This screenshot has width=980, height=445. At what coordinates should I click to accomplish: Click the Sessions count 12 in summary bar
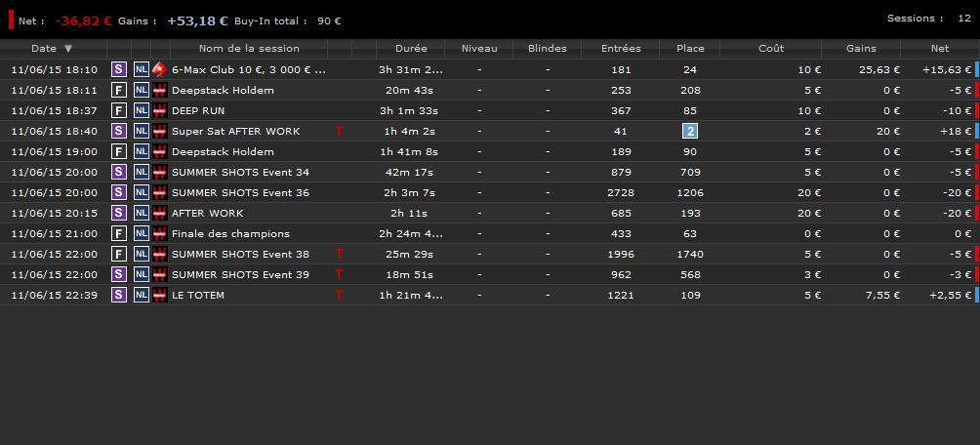[964, 19]
